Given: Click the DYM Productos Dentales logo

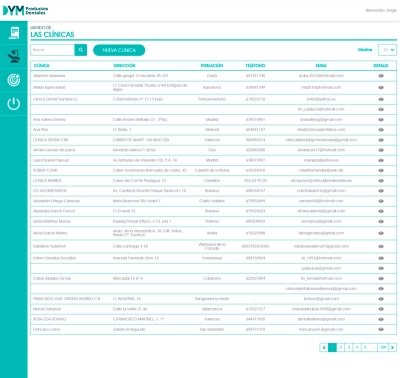Looking at the screenshot, I should pos(25,10).
